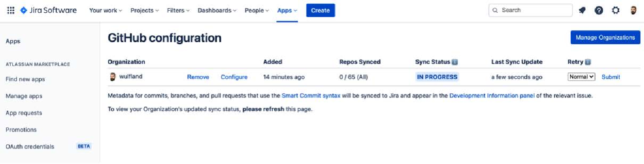644x164 pixels.
Task: Open the app switcher grid icon
Action: point(11,10)
